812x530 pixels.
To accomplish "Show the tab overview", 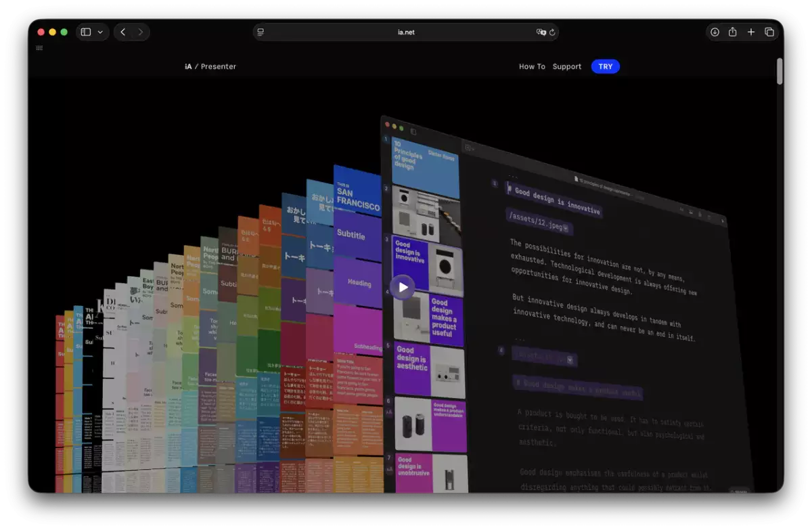I will click(x=769, y=32).
